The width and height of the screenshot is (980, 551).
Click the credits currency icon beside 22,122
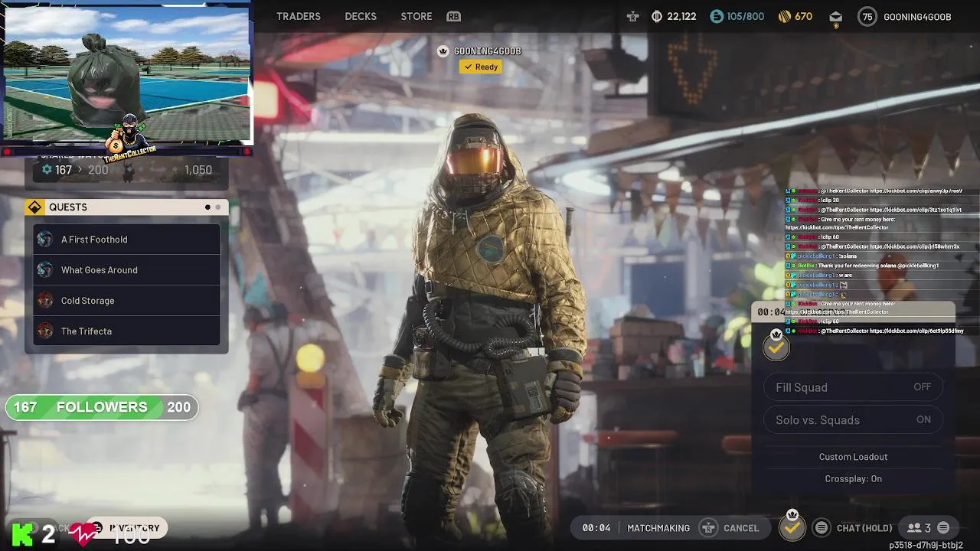(657, 16)
